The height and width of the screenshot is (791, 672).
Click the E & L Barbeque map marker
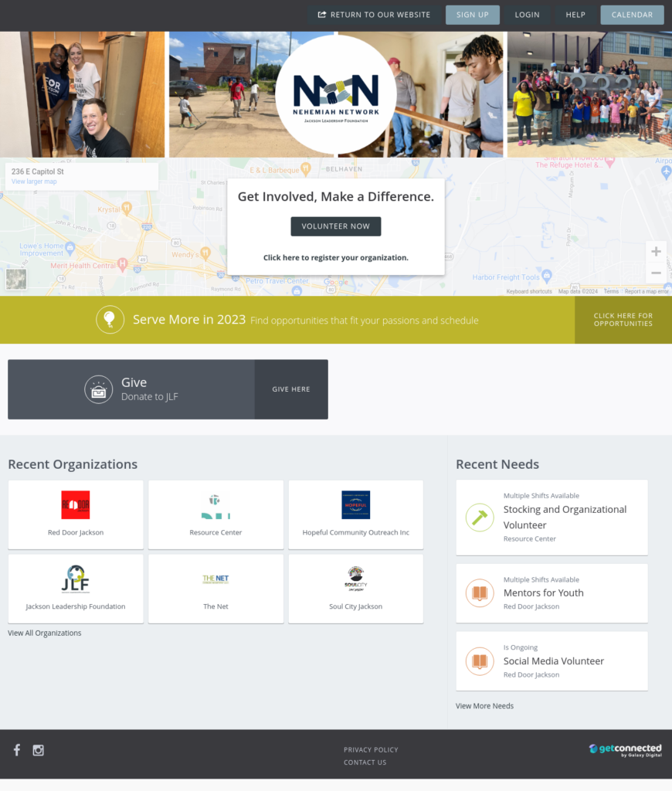click(x=305, y=168)
